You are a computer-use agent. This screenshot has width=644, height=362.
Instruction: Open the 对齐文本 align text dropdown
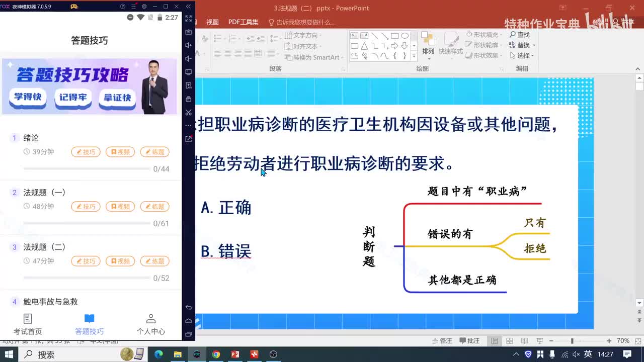click(x=303, y=46)
